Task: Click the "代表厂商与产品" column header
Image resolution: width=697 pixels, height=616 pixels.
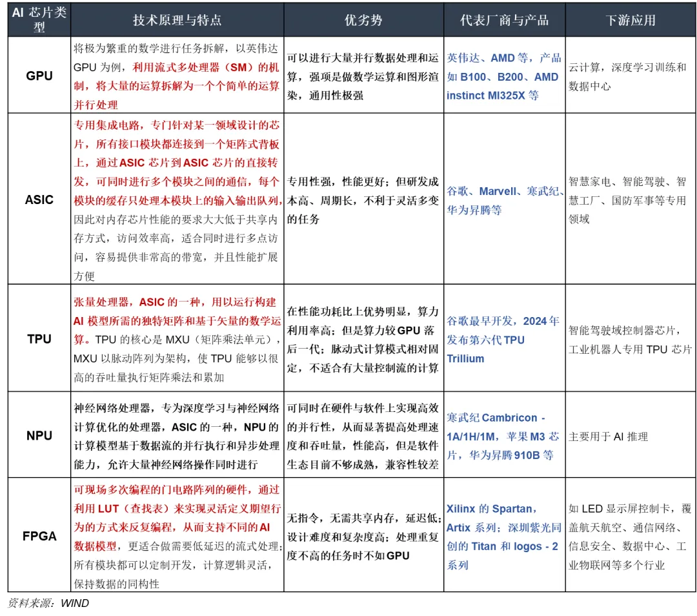Action: point(504,19)
